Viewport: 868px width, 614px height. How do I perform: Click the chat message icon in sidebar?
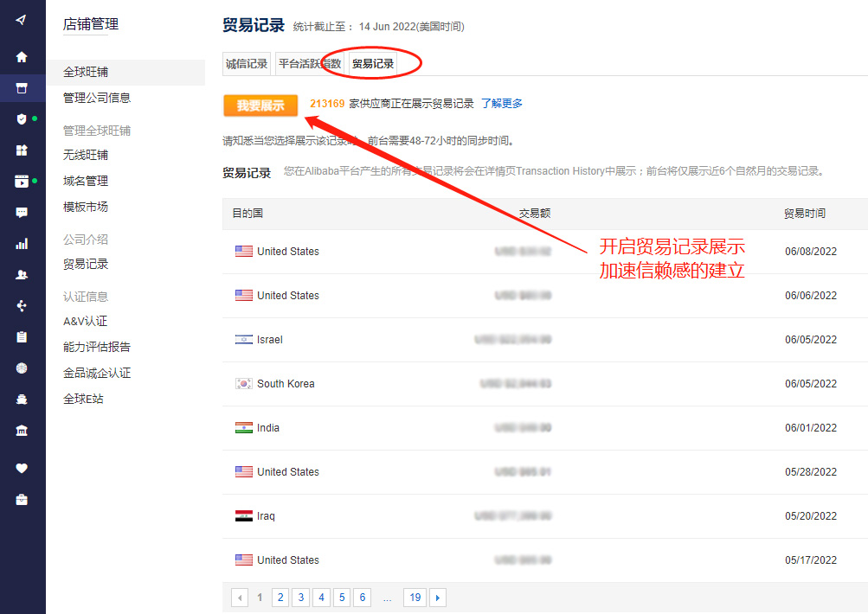click(x=23, y=210)
